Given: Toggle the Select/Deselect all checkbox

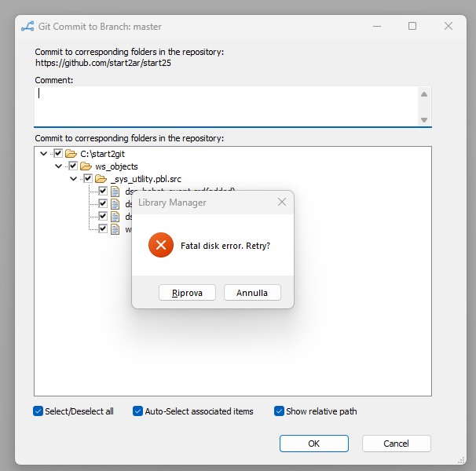Looking at the screenshot, I should tap(38, 411).
